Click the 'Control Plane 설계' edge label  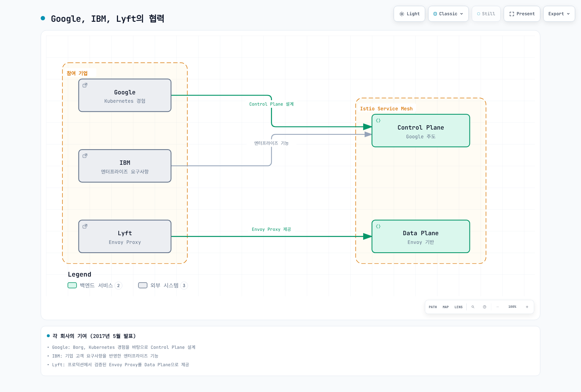[x=271, y=104]
